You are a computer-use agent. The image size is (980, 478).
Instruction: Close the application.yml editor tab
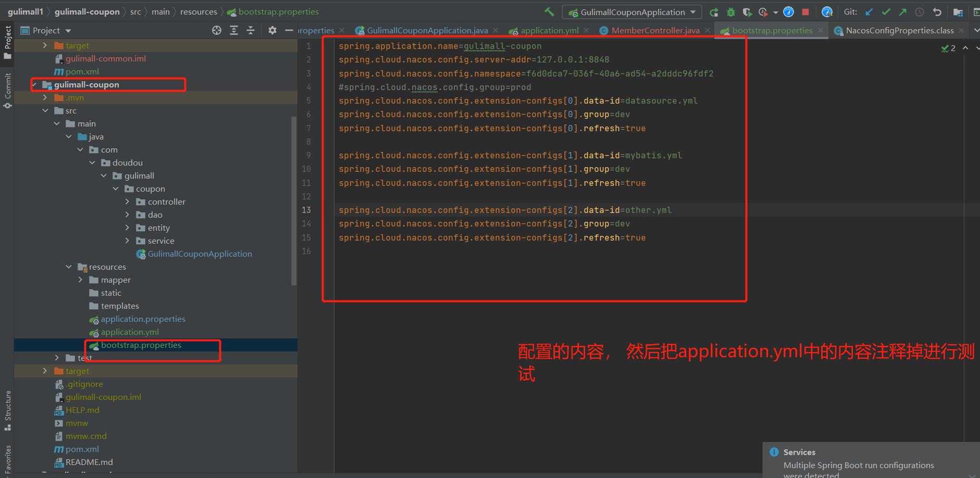pyautogui.click(x=586, y=30)
